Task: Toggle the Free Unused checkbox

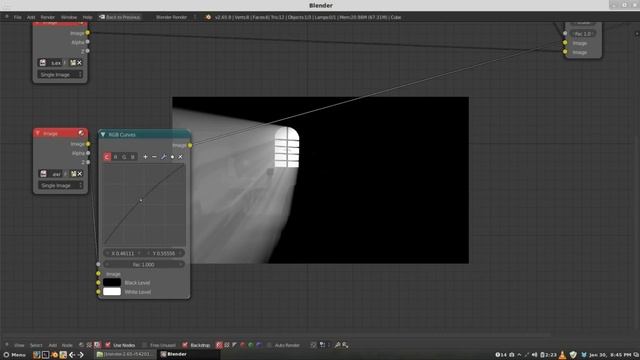Action: coord(145,345)
